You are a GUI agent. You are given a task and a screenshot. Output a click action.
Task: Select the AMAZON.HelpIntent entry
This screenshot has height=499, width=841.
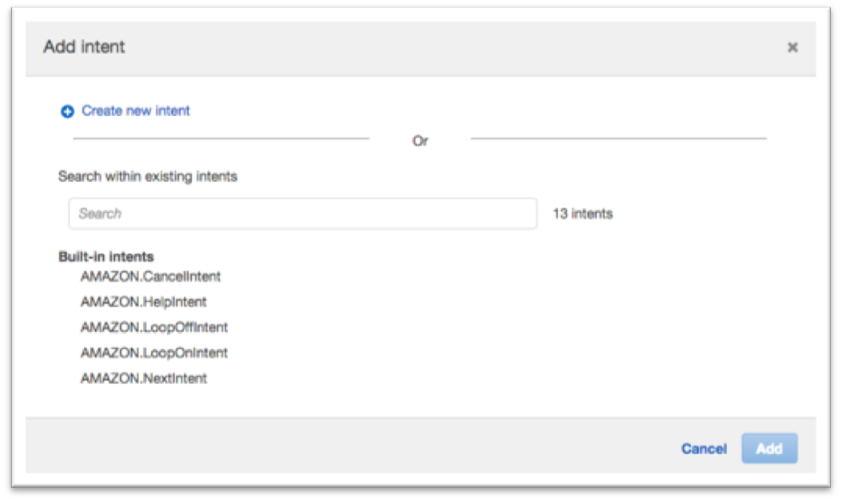click(144, 302)
